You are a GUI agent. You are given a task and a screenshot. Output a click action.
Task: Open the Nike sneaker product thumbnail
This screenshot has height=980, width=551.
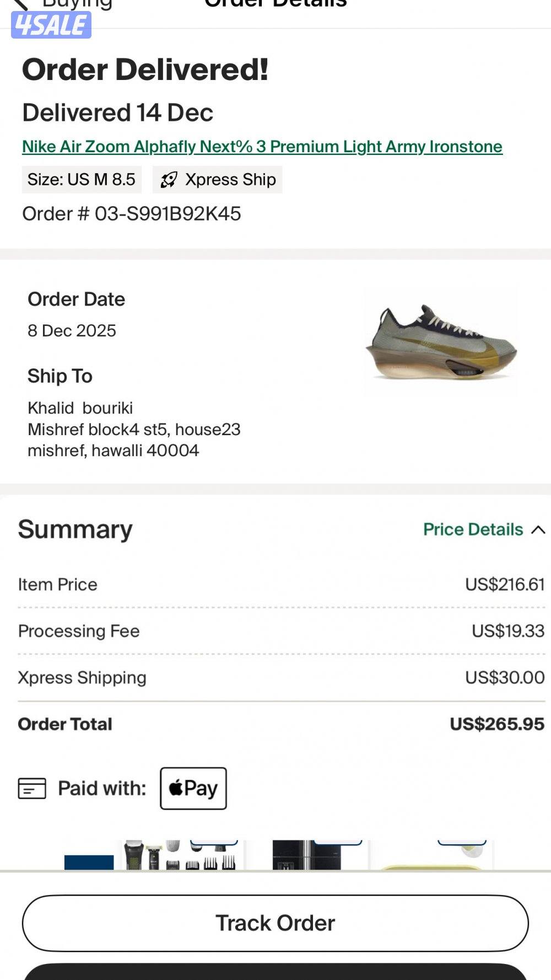coord(441,343)
